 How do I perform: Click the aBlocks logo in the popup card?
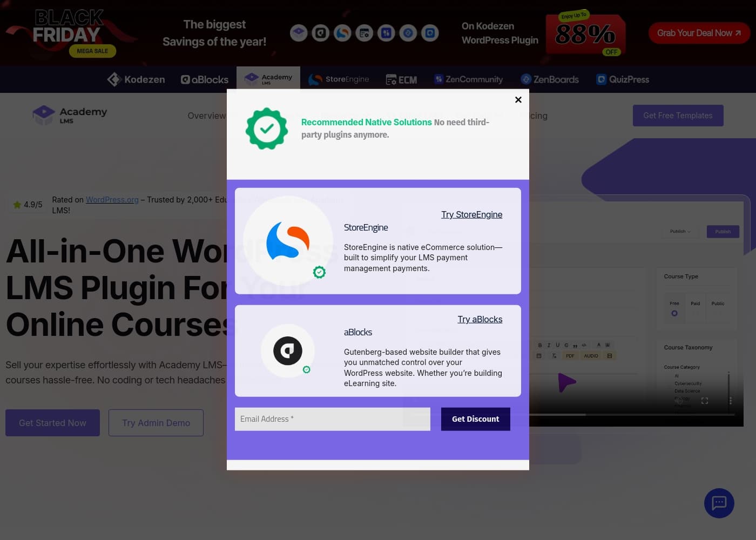pyautogui.click(x=288, y=350)
